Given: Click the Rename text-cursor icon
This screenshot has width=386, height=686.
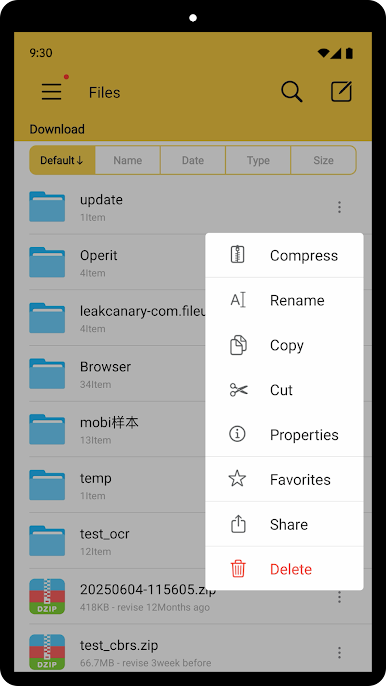Looking at the screenshot, I should pyautogui.click(x=238, y=300).
